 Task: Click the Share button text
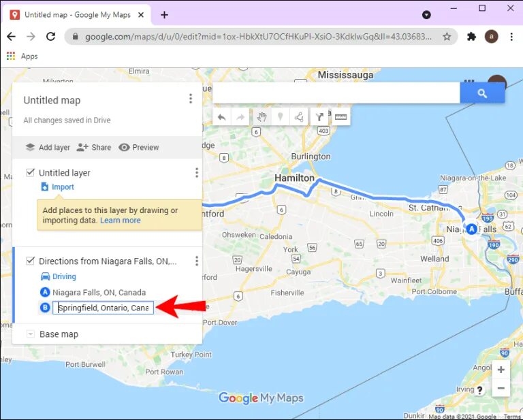[101, 147]
